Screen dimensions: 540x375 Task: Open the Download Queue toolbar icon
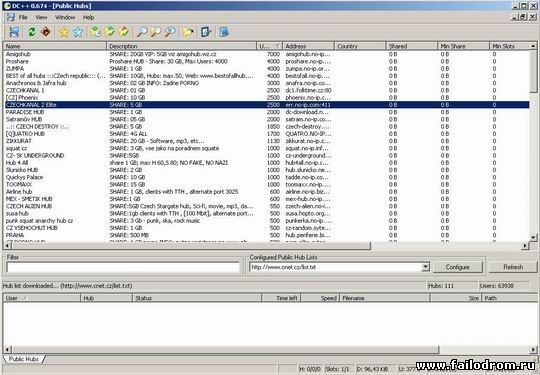coord(95,32)
